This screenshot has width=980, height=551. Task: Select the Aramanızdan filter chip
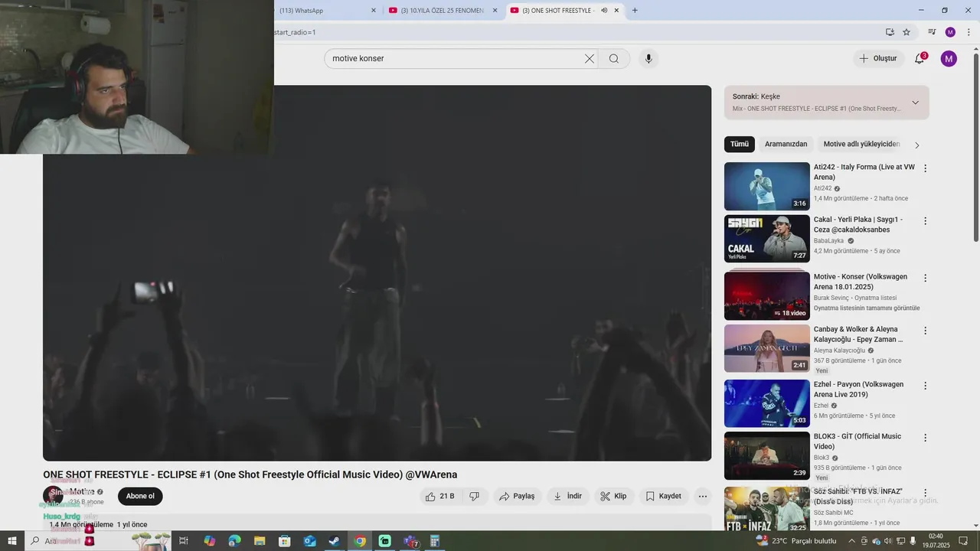786,144
